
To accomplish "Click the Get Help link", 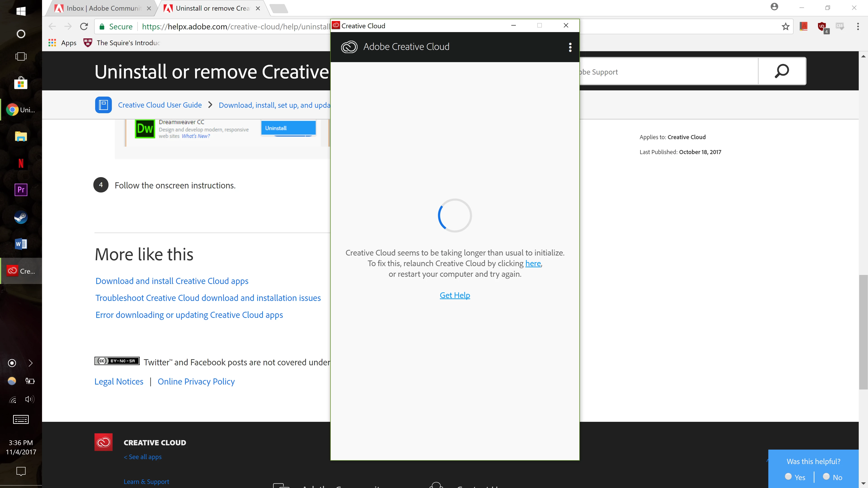I will coord(455,295).
